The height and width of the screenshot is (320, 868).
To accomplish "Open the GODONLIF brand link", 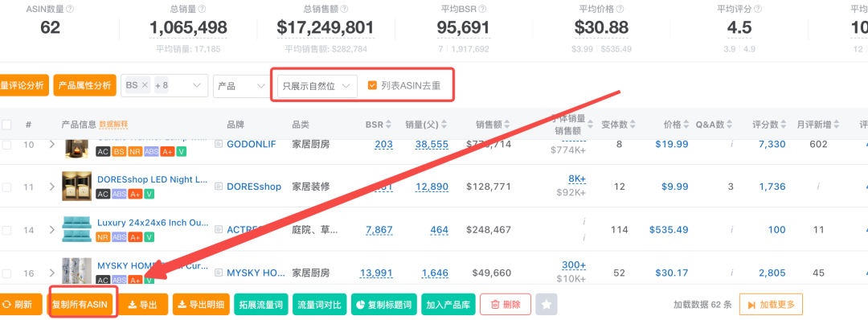I will (x=252, y=145).
